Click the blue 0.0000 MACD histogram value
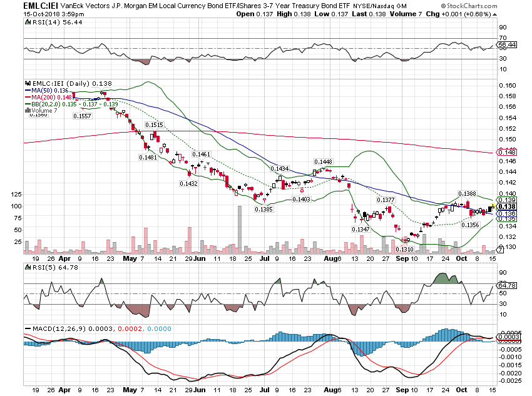This screenshot has width=532, height=396. point(159,329)
